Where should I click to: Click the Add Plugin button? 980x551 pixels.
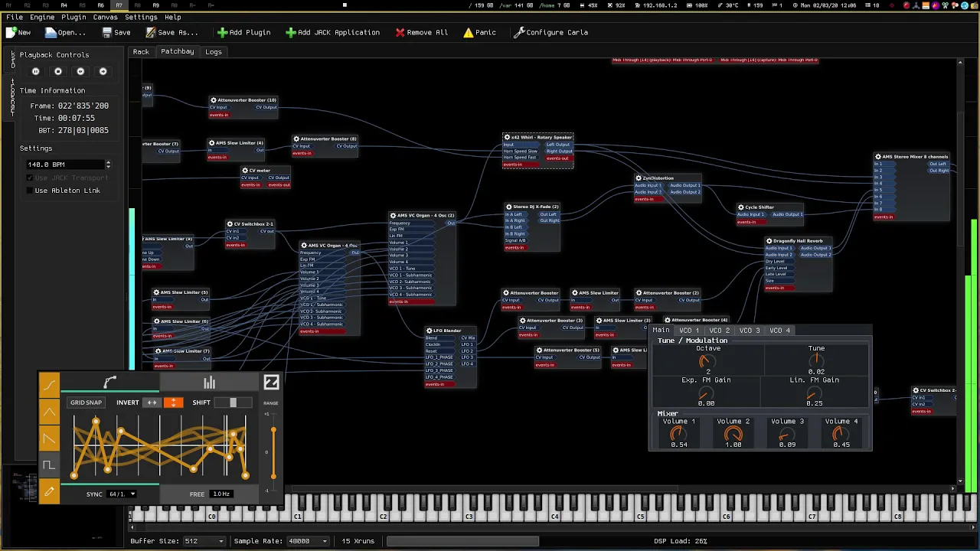click(x=243, y=32)
